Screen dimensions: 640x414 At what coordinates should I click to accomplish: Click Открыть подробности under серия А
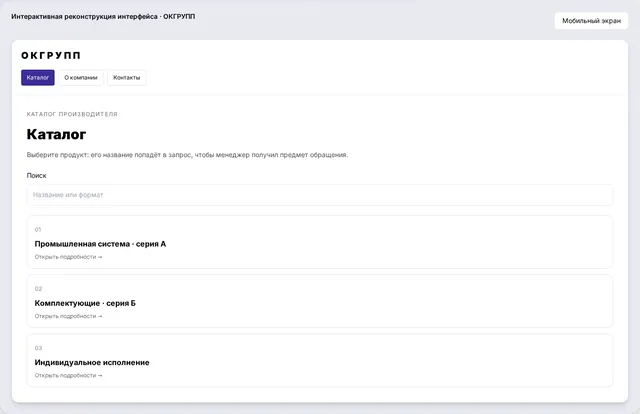pyautogui.click(x=68, y=257)
